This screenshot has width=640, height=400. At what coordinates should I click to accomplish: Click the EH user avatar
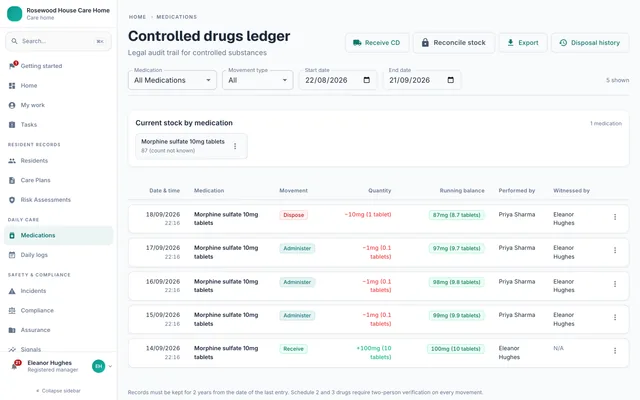[x=98, y=366]
